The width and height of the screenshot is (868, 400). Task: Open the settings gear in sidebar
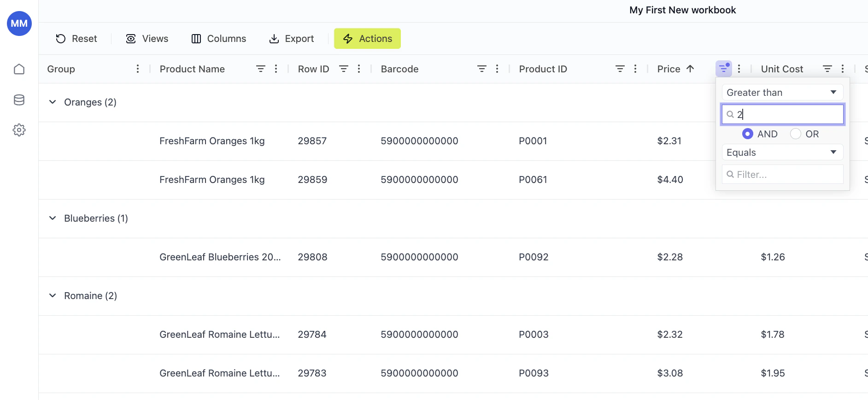click(x=19, y=130)
